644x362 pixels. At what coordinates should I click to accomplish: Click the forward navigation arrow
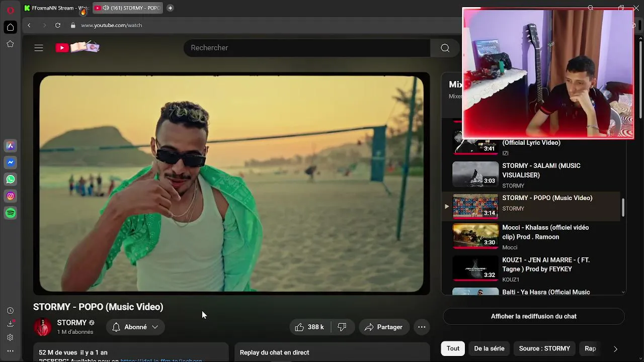[44, 25]
